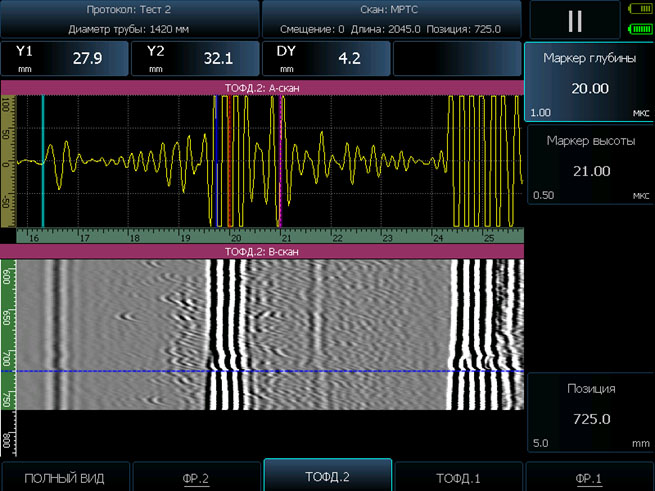Select the ТОФД.1 tab
Image resolution: width=655 pixels, height=491 pixels.
[459, 478]
